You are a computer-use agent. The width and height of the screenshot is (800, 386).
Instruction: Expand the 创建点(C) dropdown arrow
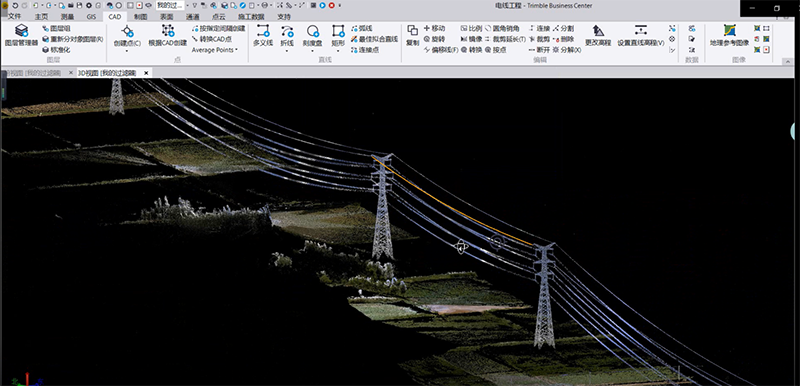(127, 50)
